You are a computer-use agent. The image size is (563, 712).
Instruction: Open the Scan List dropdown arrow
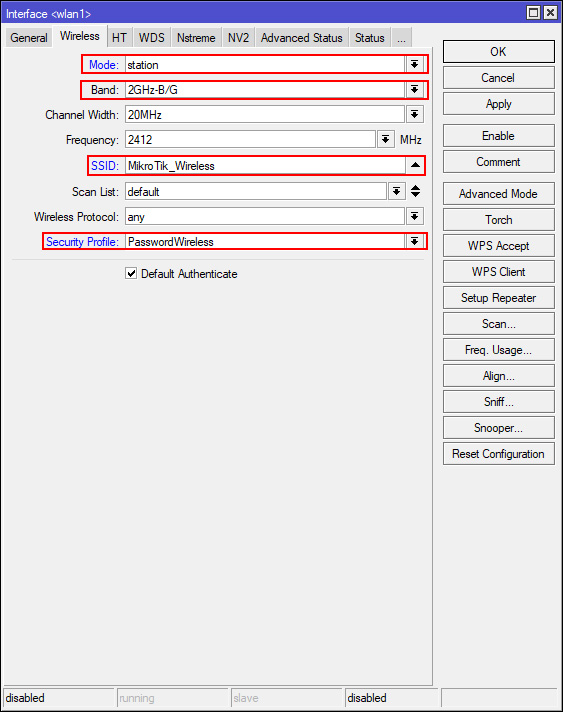396,191
